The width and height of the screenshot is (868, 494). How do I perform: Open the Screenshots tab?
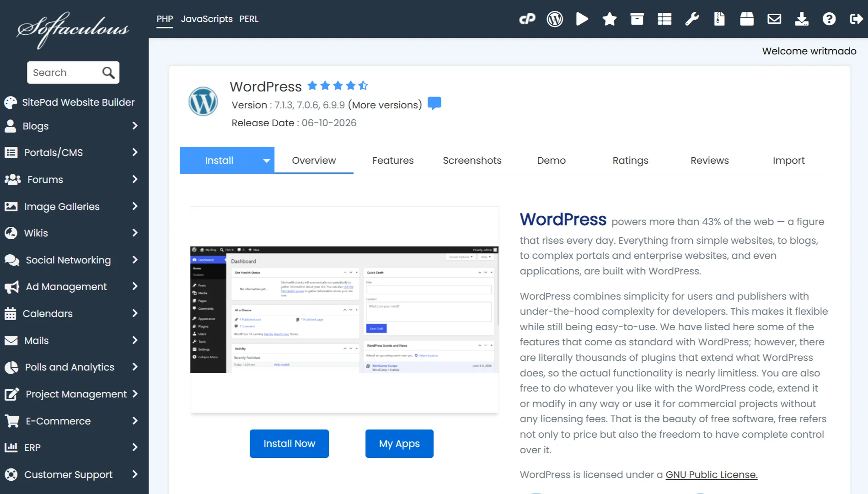click(472, 161)
